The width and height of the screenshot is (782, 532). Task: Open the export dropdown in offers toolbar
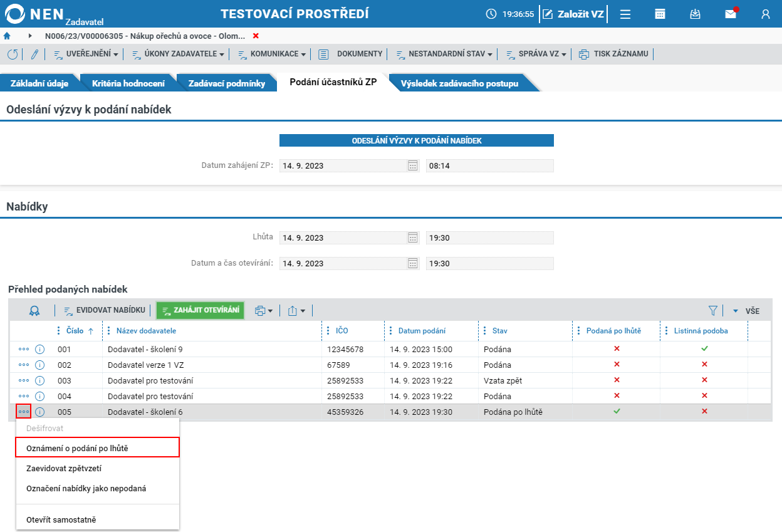click(296, 310)
